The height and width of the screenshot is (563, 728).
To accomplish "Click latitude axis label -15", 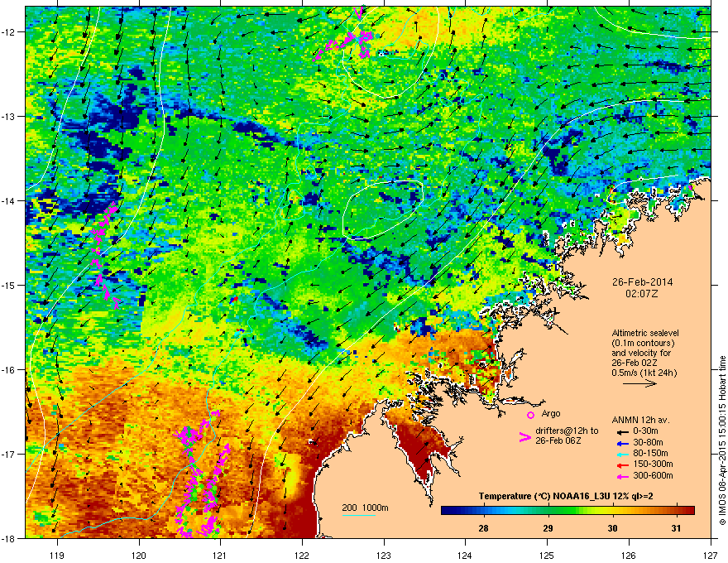I will click(x=9, y=285).
